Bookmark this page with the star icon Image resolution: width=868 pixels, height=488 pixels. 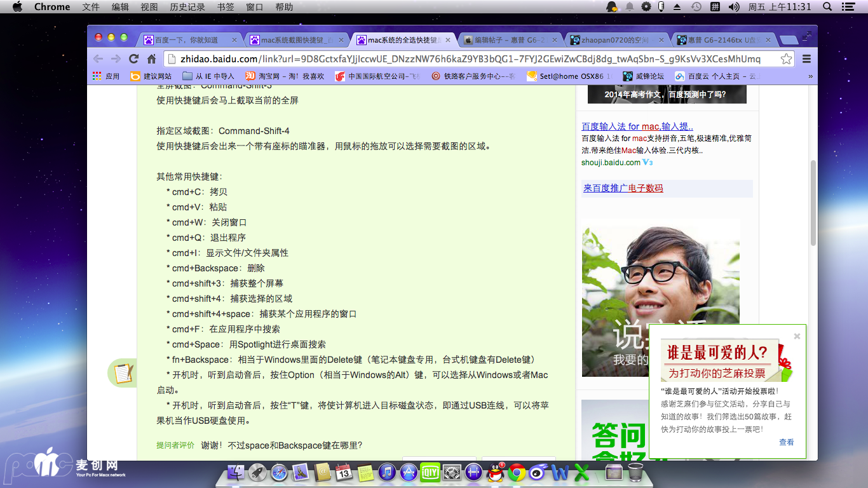point(786,58)
